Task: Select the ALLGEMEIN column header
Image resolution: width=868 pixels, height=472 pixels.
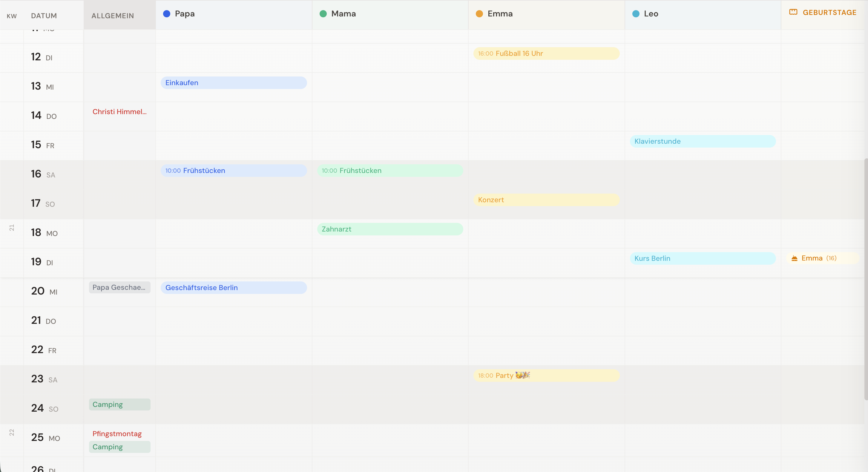Action: (112, 15)
